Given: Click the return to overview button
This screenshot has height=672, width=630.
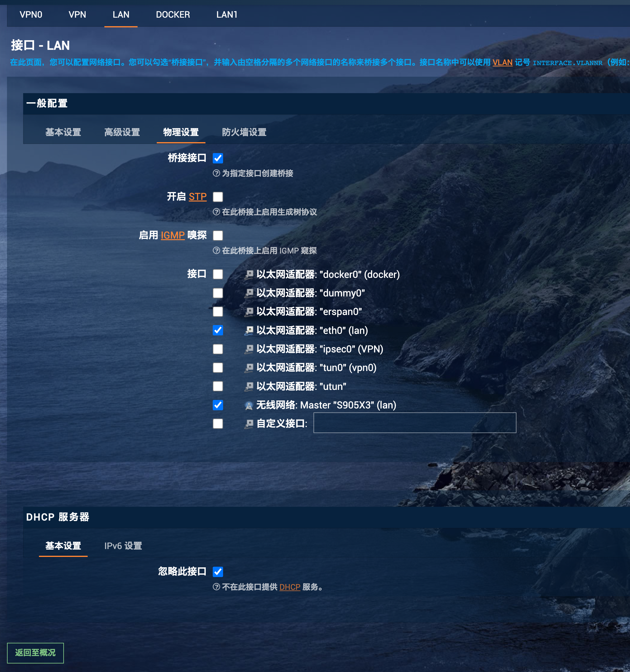Looking at the screenshot, I should pyautogui.click(x=35, y=653).
